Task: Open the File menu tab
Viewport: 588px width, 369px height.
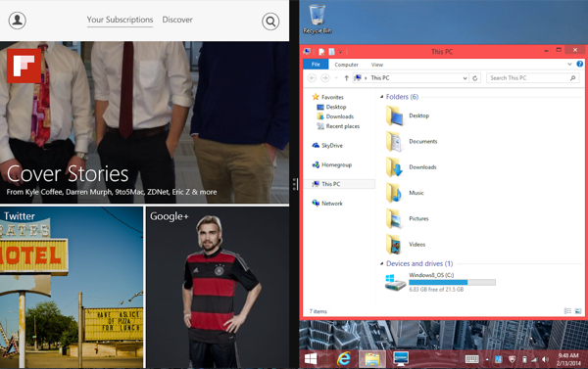Action: [x=316, y=65]
